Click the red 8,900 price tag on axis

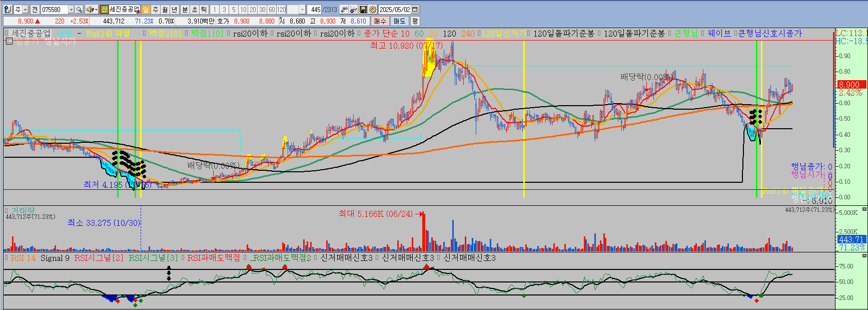[851, 85]
